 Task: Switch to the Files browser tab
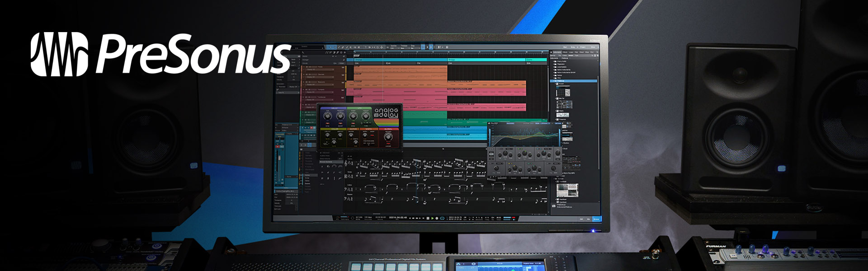(x=577, y=52)
